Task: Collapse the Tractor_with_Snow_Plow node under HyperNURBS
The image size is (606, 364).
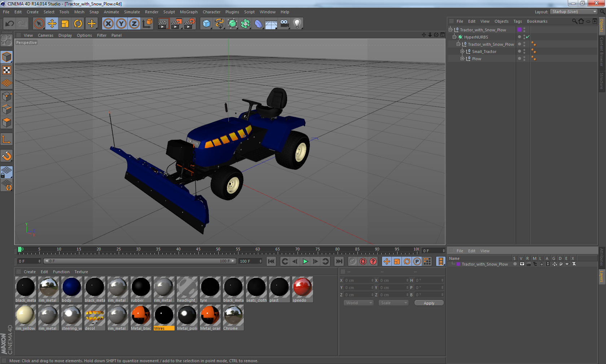Action: 458,44
